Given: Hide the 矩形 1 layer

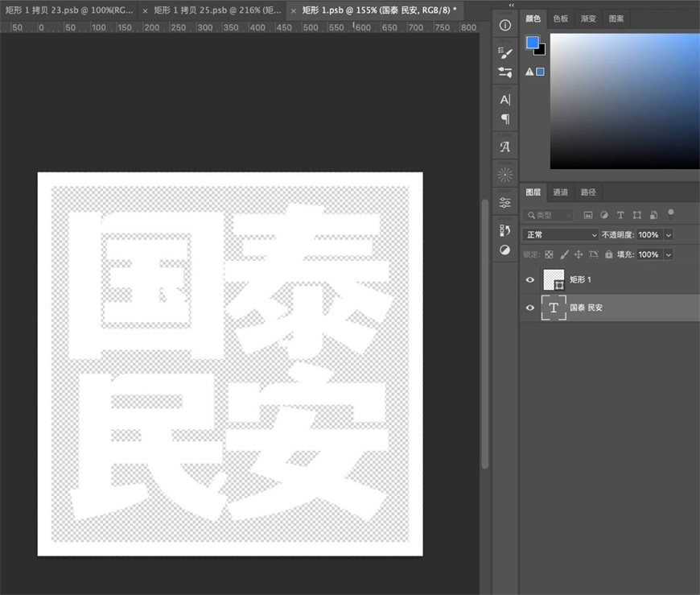Looking at the screenshot, I should 530,279.
